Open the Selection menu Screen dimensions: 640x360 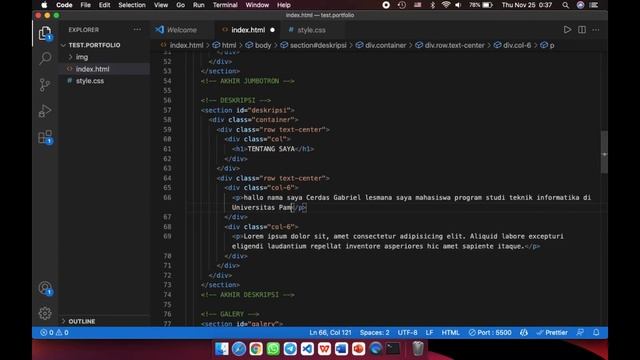132,5
